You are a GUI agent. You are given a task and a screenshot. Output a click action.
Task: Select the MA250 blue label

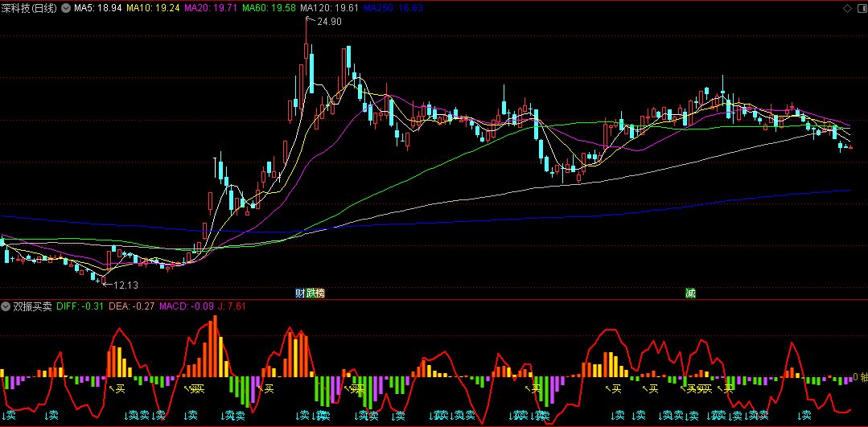tap(393, 8)
